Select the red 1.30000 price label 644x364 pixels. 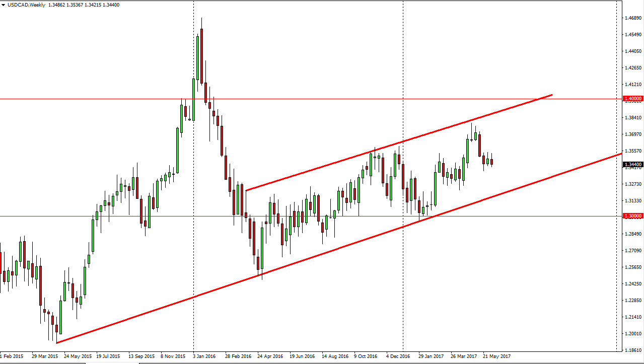[633, 216]
